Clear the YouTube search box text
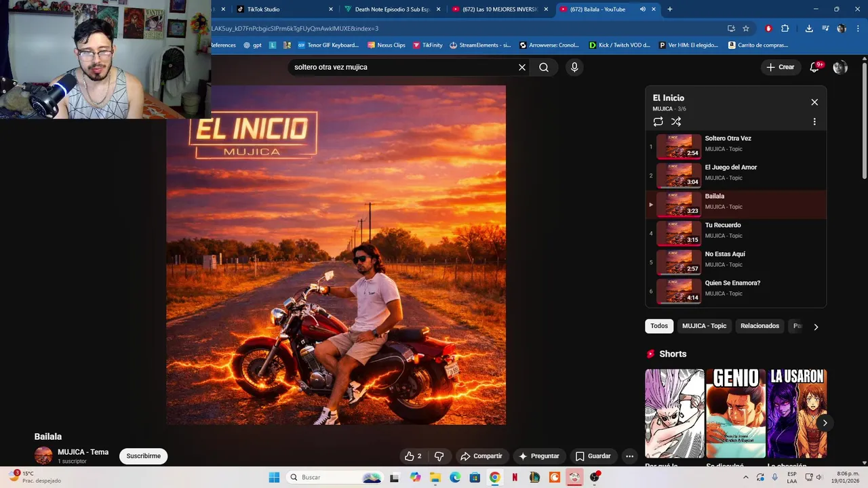The width and height of the screenshot is (868, 488). coord(522,67)
